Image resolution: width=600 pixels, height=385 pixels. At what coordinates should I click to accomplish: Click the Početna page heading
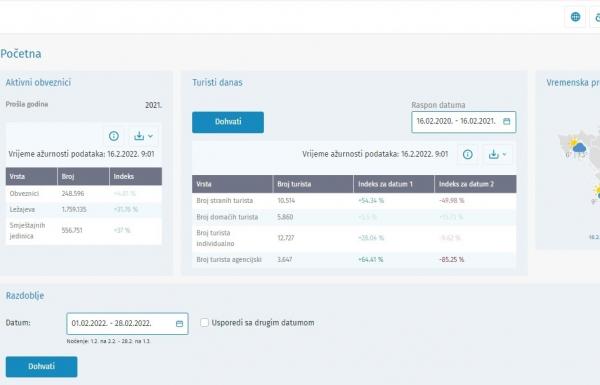[21, 54]
